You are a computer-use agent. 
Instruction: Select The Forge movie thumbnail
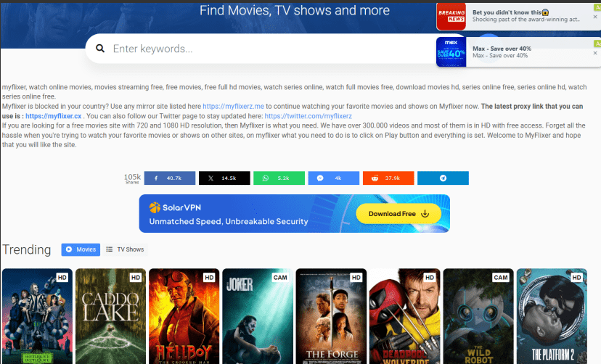tap(331, 316)
